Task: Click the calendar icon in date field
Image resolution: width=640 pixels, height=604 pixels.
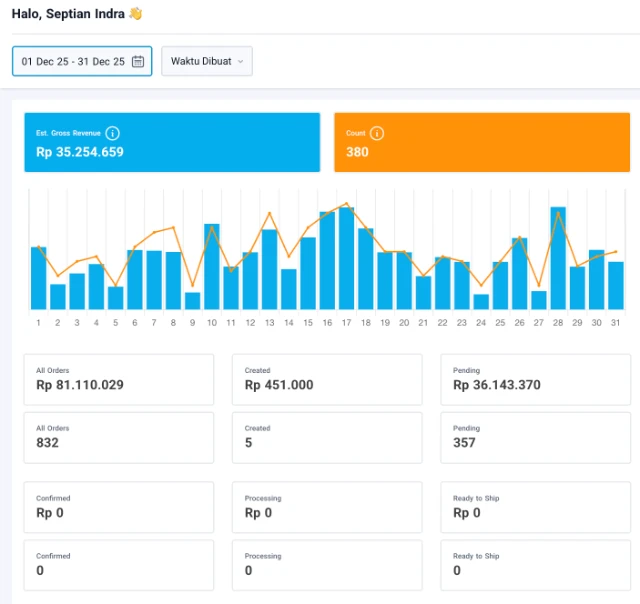Action: tap(138, 61)
